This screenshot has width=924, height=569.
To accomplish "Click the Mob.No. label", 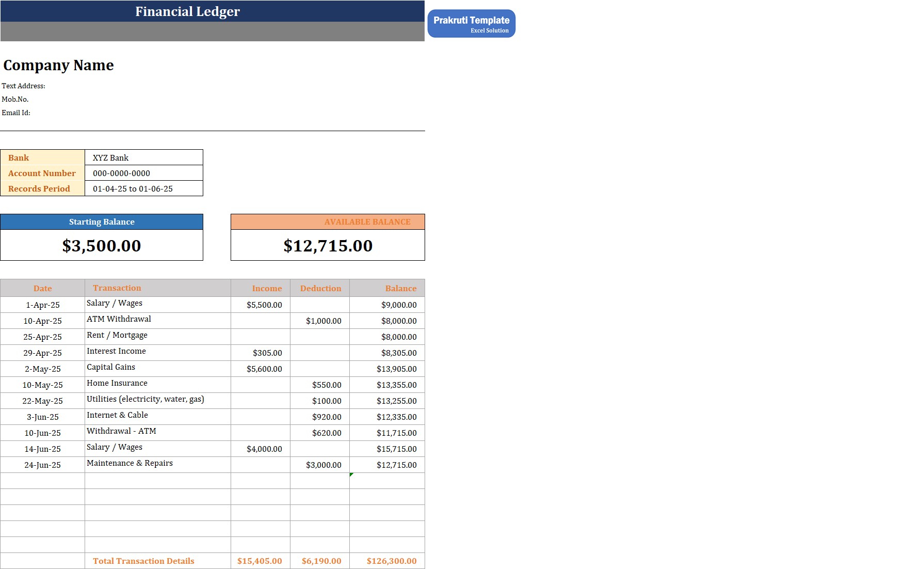I will click(x=15, y=100).
